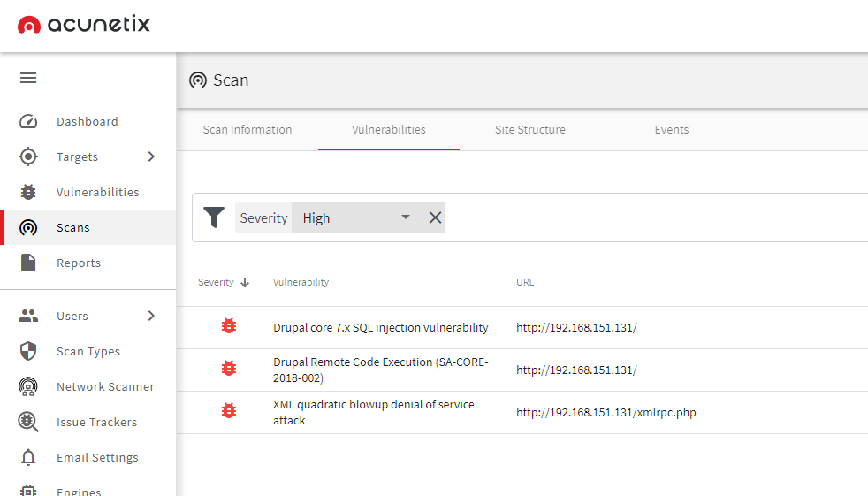
Task: Click the Vulnerabilities bug icon in sidebar
Action: [x=28, y=192]
